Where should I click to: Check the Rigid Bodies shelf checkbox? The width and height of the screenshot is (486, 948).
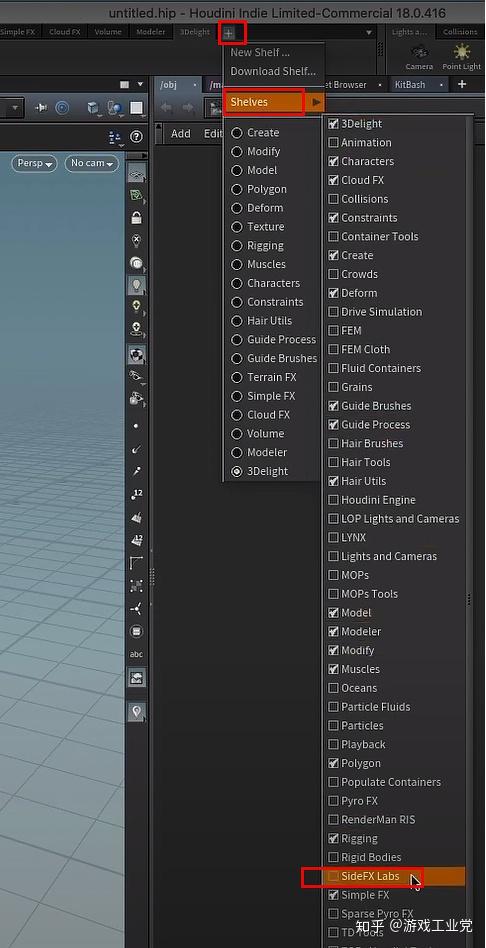[x=333, y=857]
